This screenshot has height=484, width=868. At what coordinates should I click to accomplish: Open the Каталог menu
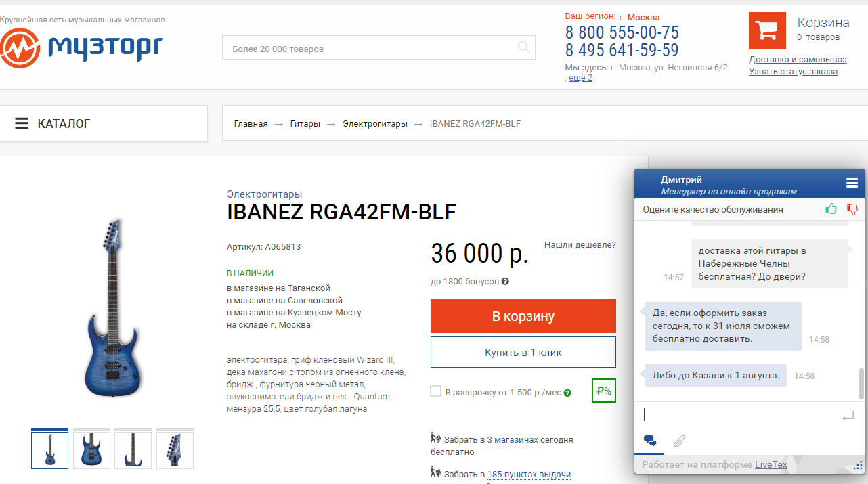pyautogui.click(x=104, y=124)
